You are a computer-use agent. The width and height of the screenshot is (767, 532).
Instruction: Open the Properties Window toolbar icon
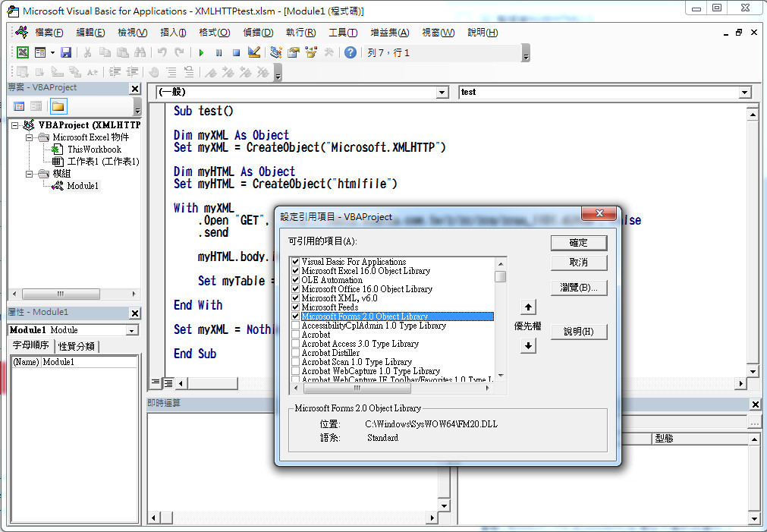pos(294,52)
